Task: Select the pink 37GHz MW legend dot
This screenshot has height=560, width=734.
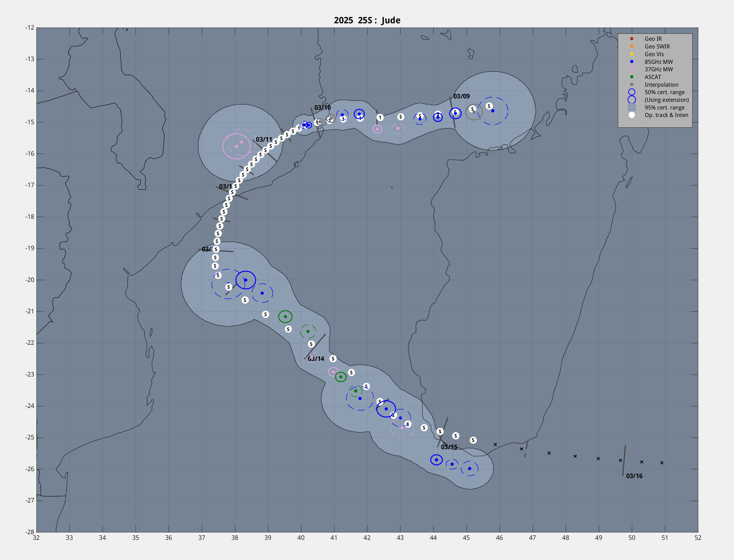Action: 632,69
